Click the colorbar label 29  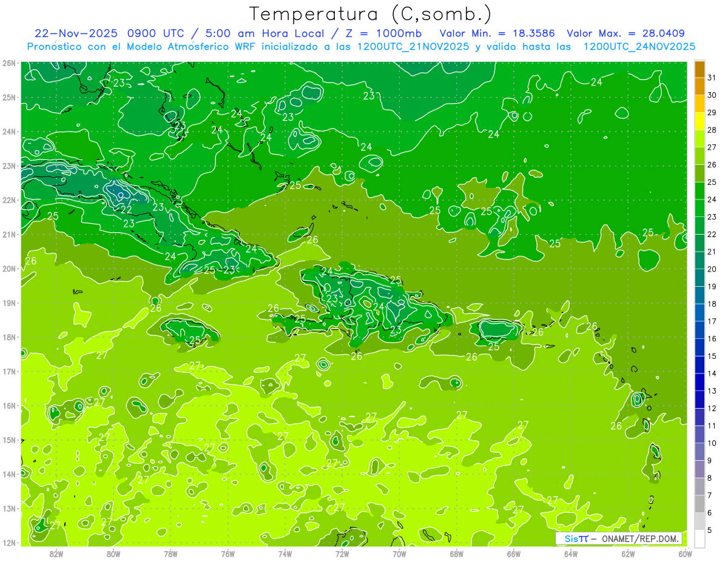[712, 113]
